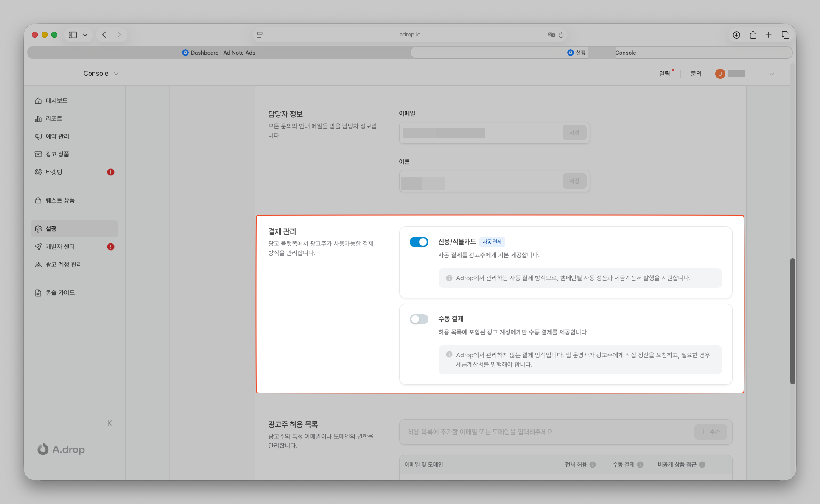Image resolution: width=820 pixels, height=504 pixels.
Task: Click info icon next to 전체 허용 column
Action: pyautogui.click(x=593, y=465)
